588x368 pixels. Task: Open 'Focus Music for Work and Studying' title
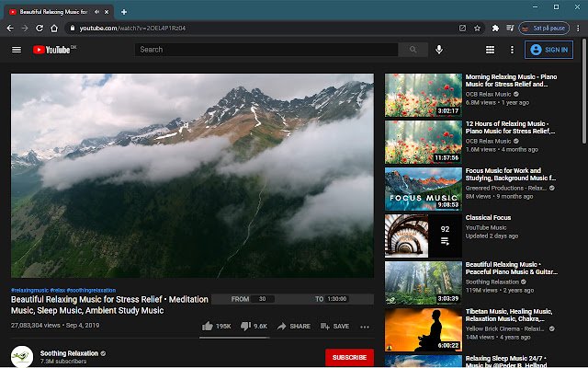coord(511,174)
